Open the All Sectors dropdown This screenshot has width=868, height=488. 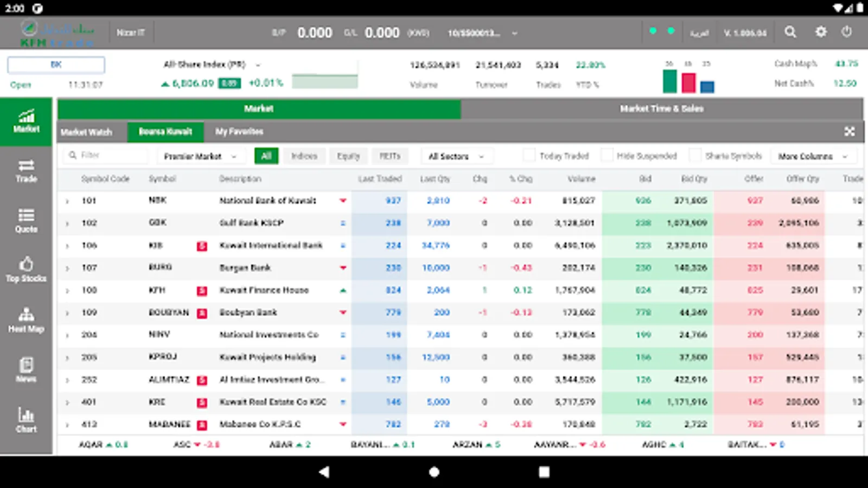[x=457, y=156]
